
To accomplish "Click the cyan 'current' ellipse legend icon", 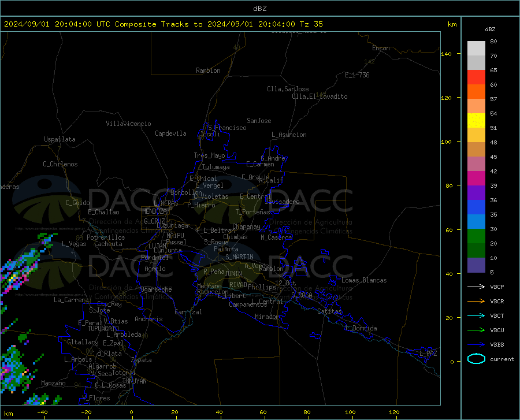I will click(476, 359).
